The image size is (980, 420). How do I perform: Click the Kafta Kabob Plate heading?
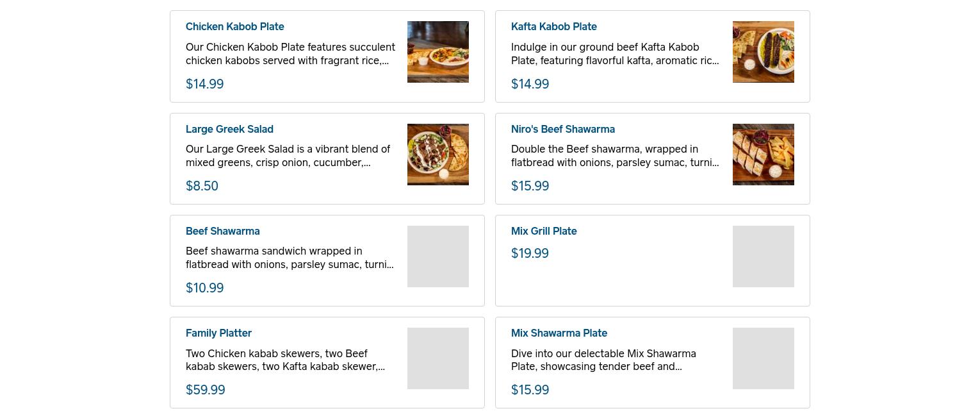click(553, 26)
